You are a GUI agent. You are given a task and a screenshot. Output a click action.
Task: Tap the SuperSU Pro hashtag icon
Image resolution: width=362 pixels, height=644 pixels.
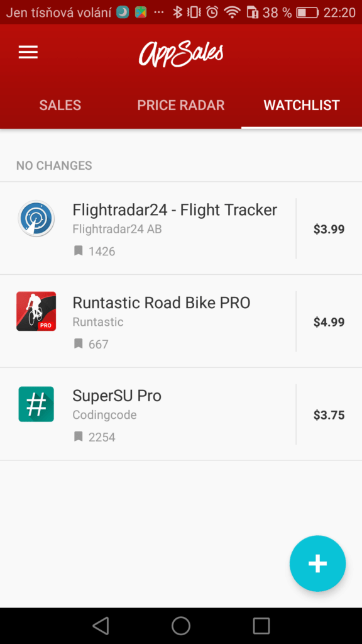(36, 404)
